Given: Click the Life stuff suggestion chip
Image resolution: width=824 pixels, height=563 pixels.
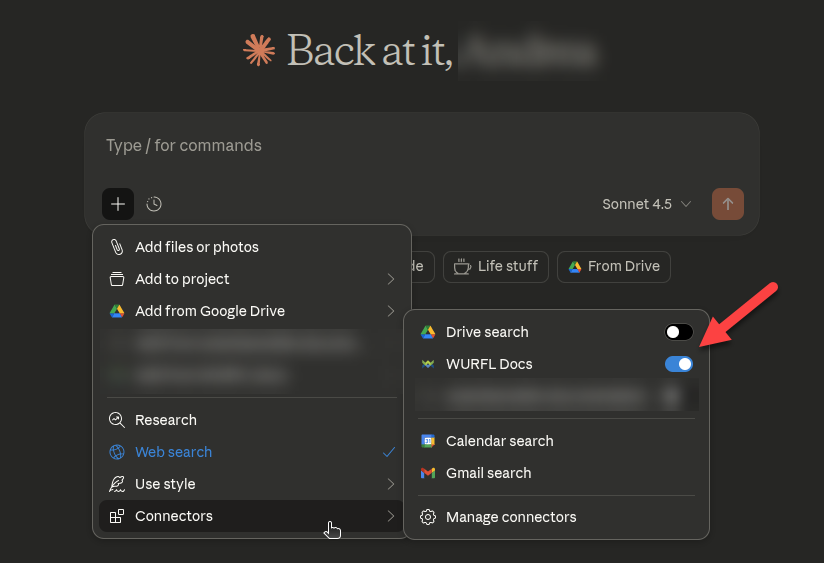Looking at the screenshot, I should pos(496,267).
